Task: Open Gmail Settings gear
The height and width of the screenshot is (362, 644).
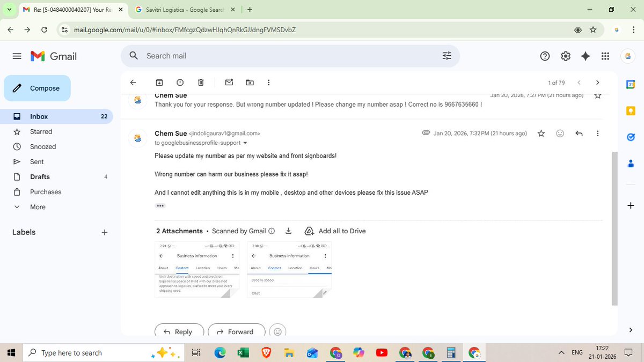Action: click(x=565, y=56)
